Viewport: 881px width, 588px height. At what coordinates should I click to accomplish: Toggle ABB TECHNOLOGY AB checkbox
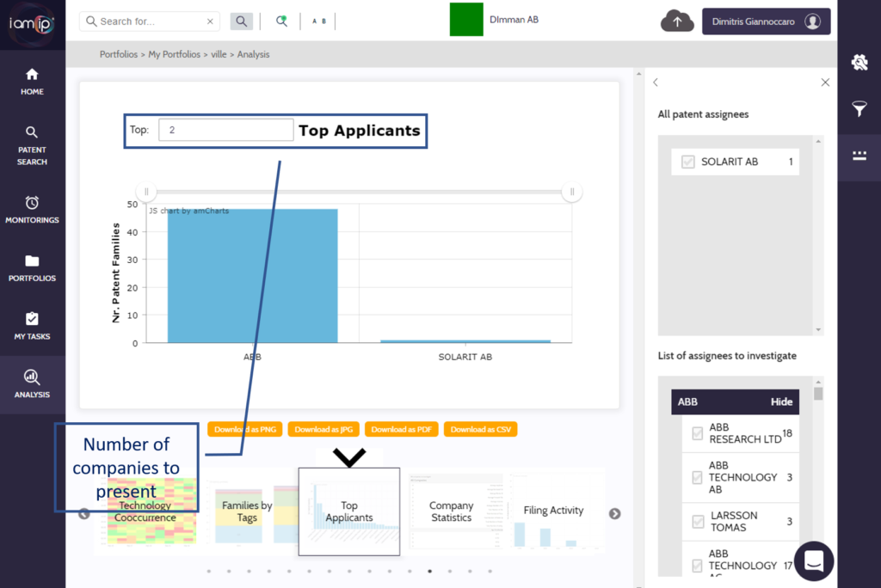tap(697, 477)
